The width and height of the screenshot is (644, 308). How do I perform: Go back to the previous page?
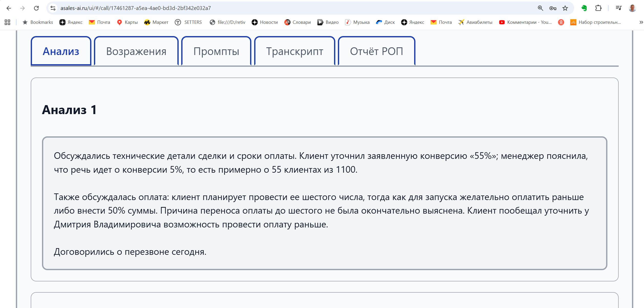tap(9, 8)
